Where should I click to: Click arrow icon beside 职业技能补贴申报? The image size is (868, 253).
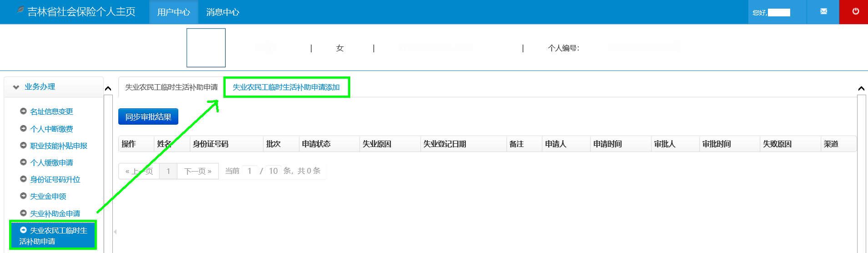(x=23, y=145)
